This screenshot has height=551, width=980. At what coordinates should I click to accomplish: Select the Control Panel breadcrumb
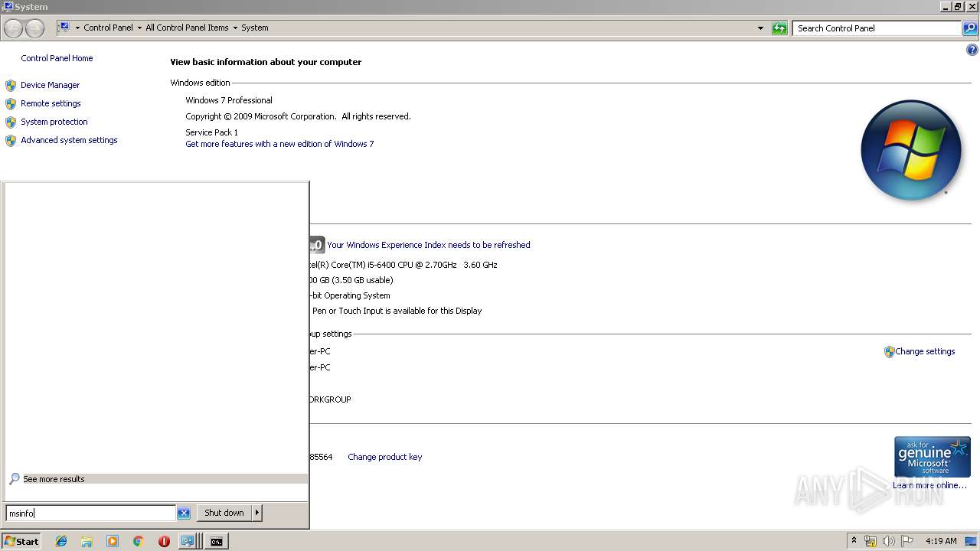[108, 28]
